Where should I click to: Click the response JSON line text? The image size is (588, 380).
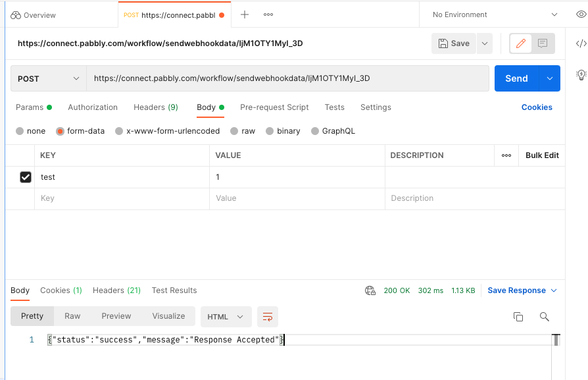click(166, 340)
